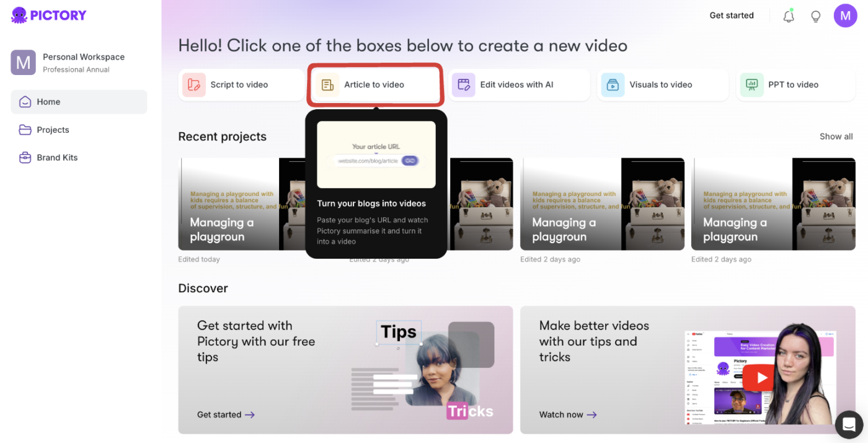Image resolution: width=868 pixels, height=443 pixels.
Task: Click the Visuals to video icon
Action: (613, 84)
